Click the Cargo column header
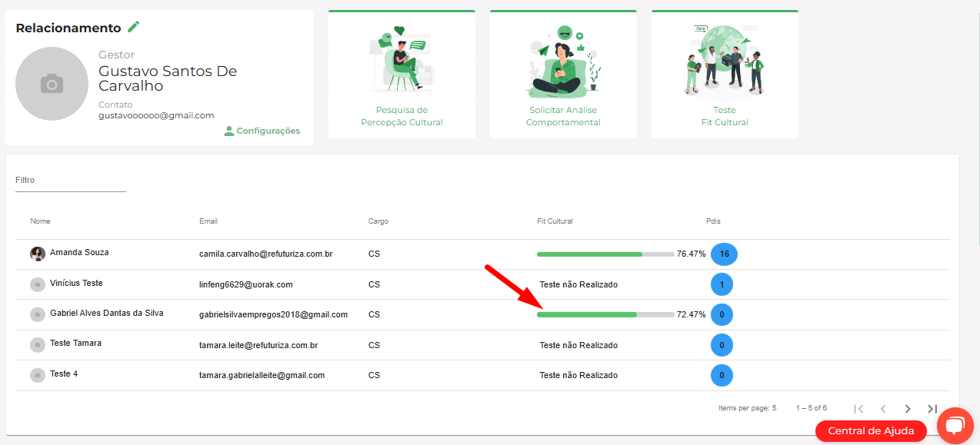This screenshot has height=445, width=980. point(378,221)
